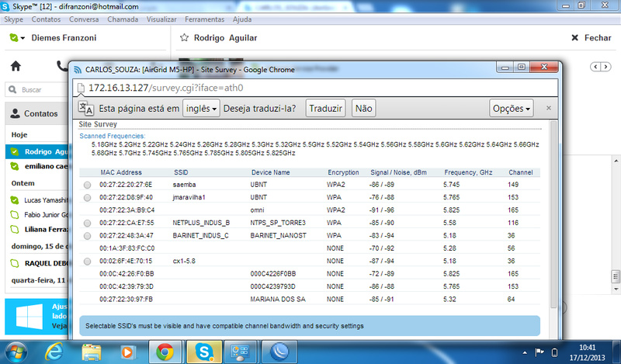Open control panel taskbar icon
Viewport: 621px width, 364px height.
(240, 352)
